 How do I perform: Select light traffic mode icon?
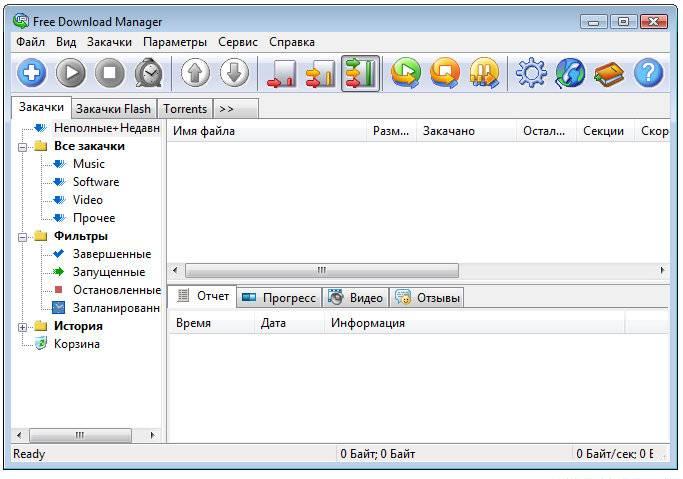(282, 73)
